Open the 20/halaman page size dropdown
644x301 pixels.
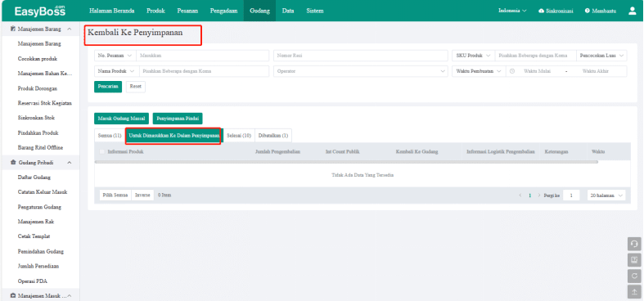pyautogui.click(x=606, y=195)
